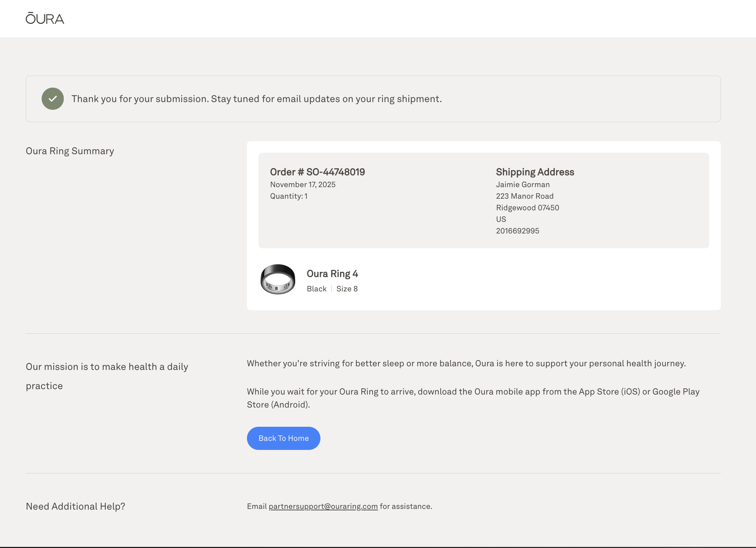The width and height of the screenshot is (756, 548).
Task: Click the Size 8 label
Action: [x=347, y=289]
